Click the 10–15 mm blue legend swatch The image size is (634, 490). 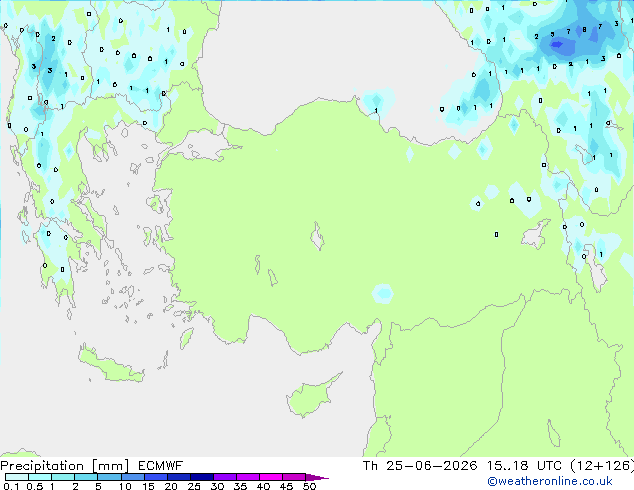pos(132,477)
